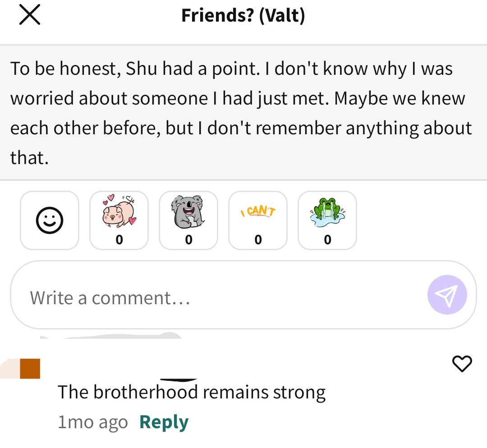487x448 pixels.
Task: Tap the Friends? (Valt) title
Action: click(x=243, y=15)
